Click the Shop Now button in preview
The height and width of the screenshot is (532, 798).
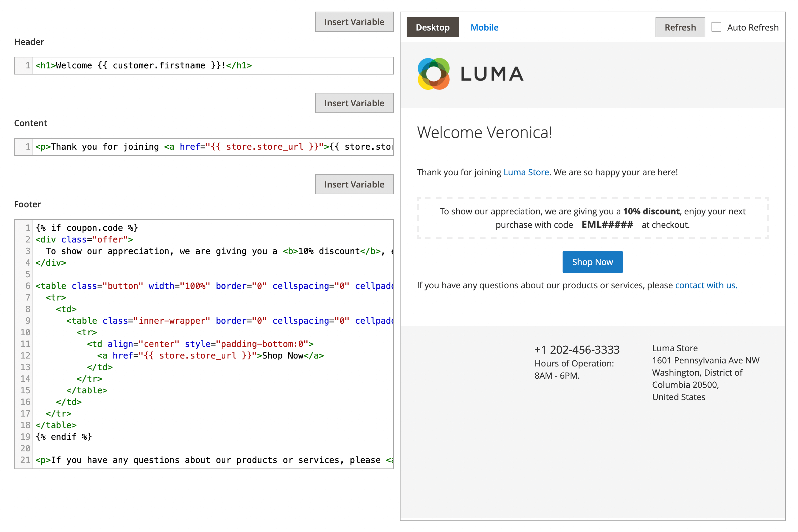[x=592, y=262]
